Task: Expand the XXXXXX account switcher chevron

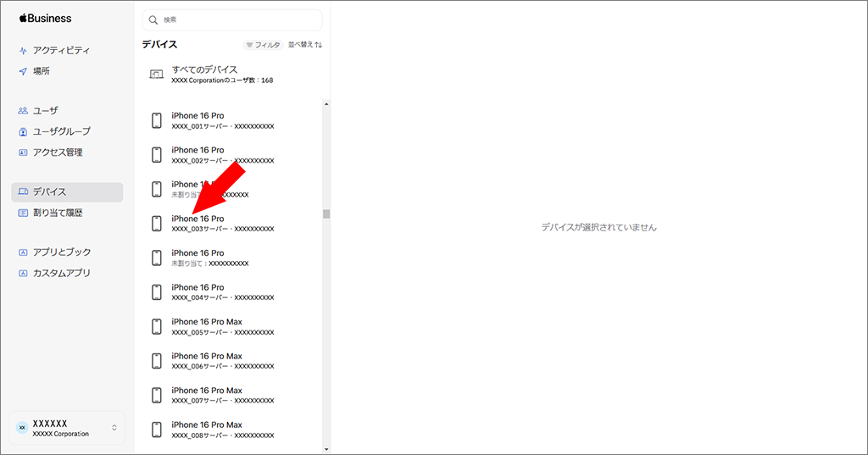Action: (114, 428)
